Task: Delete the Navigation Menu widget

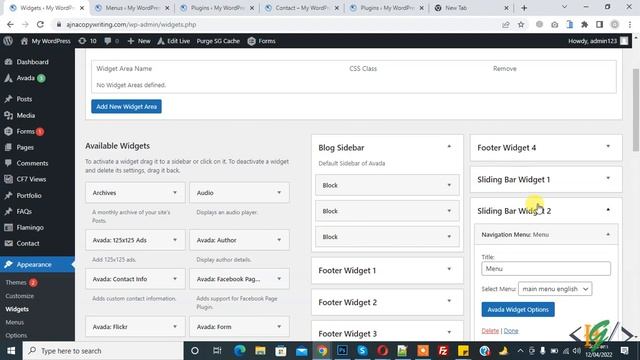Action: coord(490,331)
